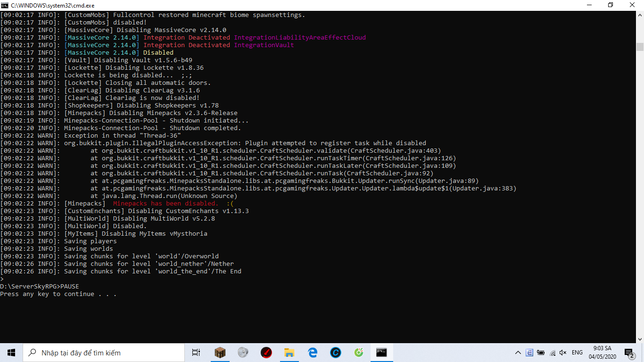This screenshot has height=362, width=644.
Task: Click "Lockette is being disabled..." log text
Action: [x=119, y=75]
